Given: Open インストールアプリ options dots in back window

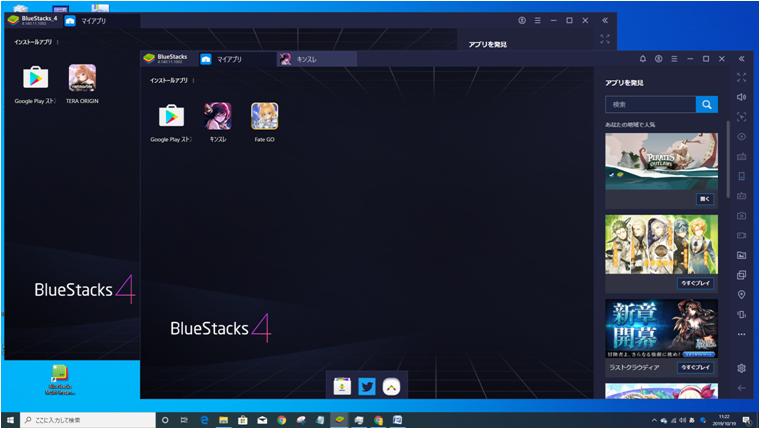Looking at the screenshot, I should (x=57, y=42).
